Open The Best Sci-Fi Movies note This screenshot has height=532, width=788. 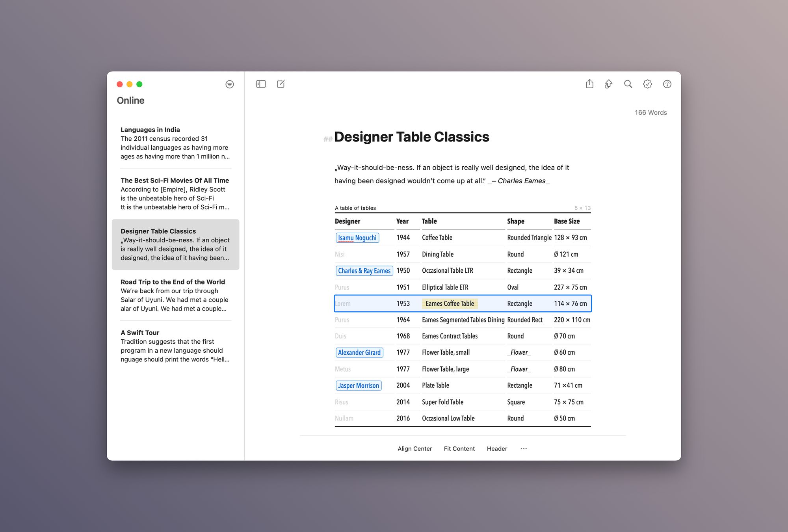click(175, 193)
